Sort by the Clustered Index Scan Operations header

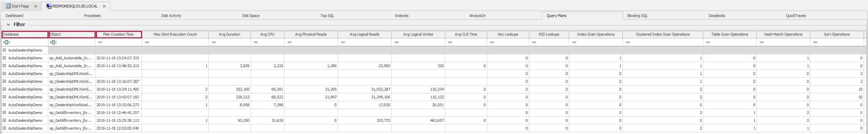coord(663,34)
